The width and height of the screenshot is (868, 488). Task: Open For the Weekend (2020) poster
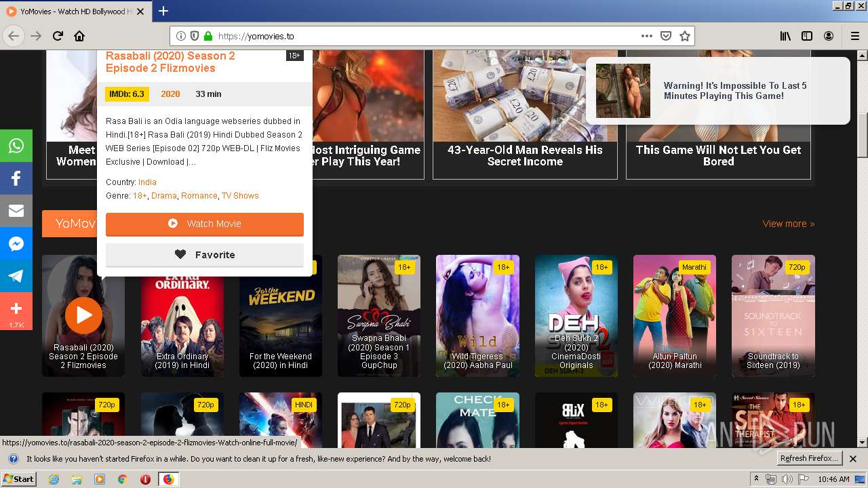pos(281,316)
